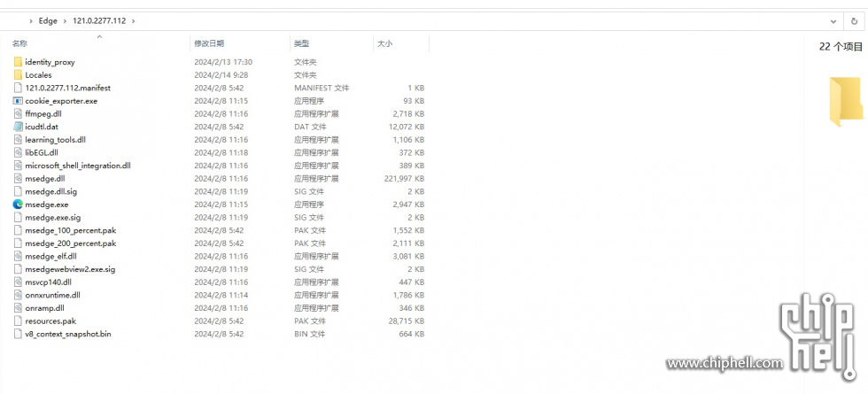Click the DAT 文件 type cell

[309, 127]
